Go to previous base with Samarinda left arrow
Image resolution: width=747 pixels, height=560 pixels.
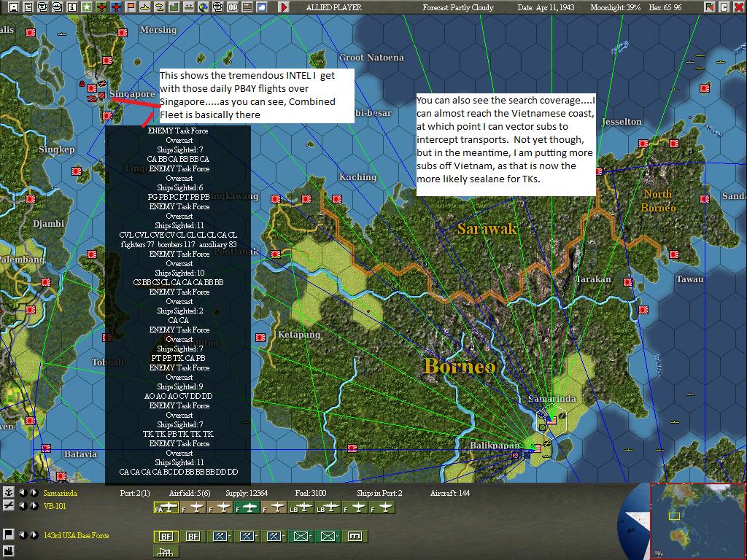[x=23, y=493]
